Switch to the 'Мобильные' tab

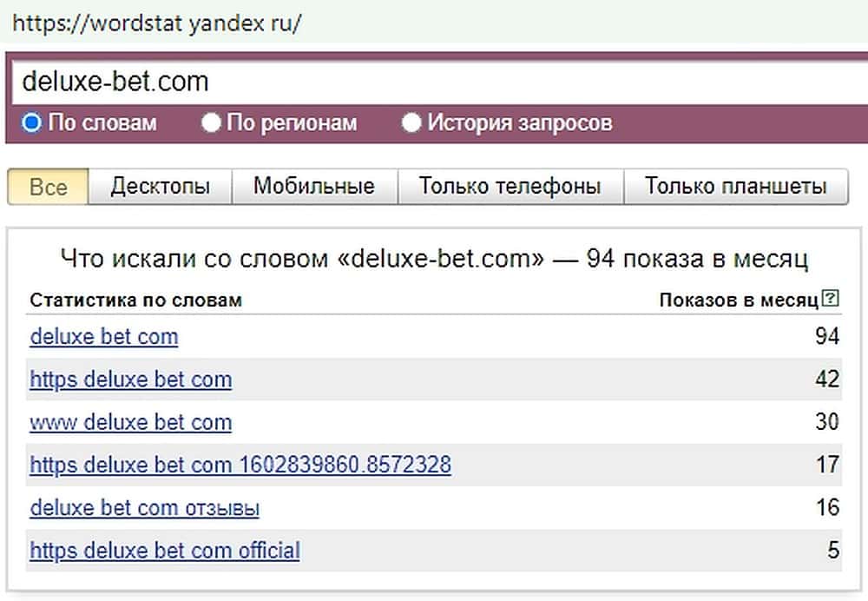point(314,187)
